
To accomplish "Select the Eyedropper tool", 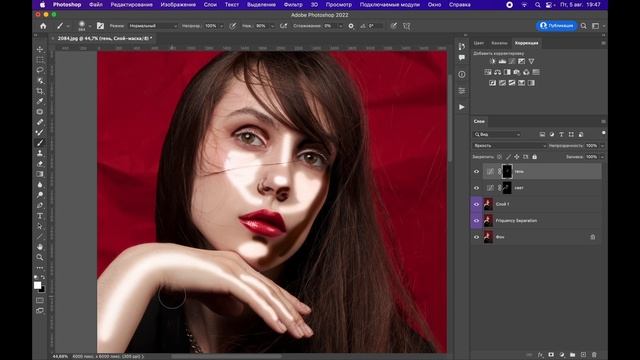I will (x=40, y=101).
